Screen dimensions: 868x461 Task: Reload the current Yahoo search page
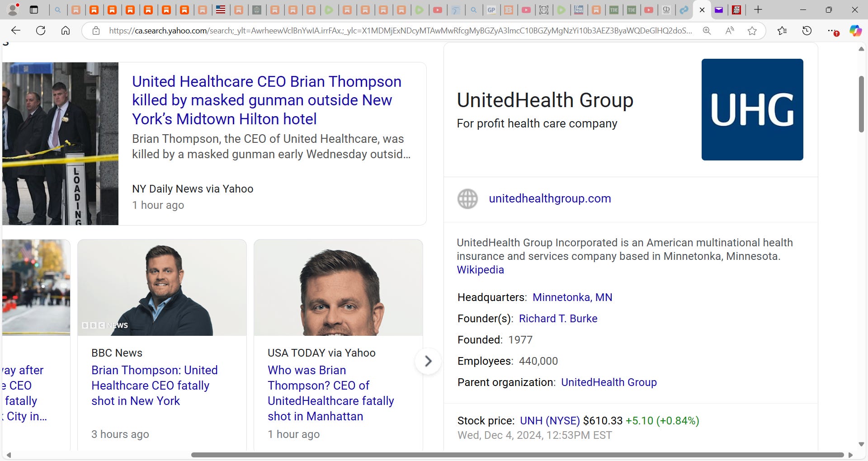(x=41, y=31)
